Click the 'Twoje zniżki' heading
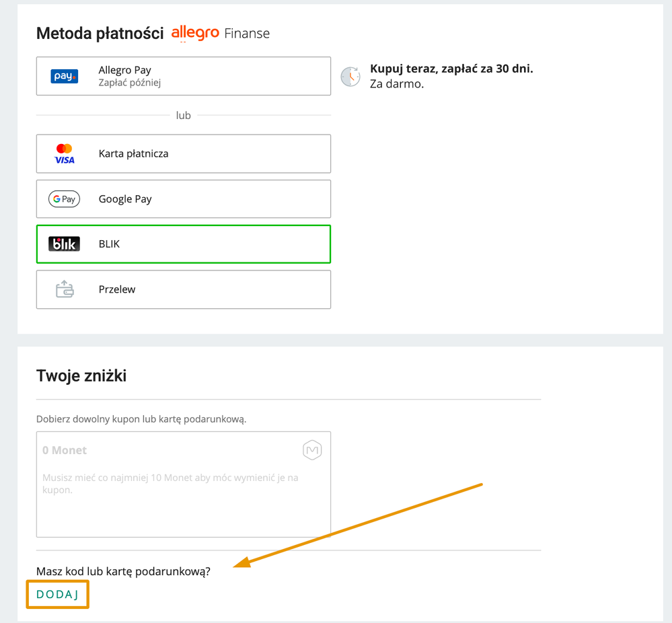 coord(81,375)
